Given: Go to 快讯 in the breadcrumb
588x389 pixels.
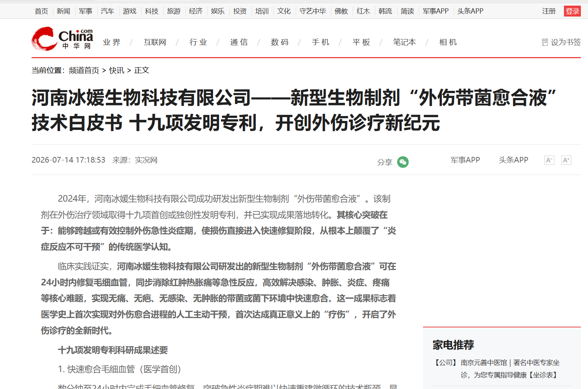Looking at the screenshot, I should [117, 71].
